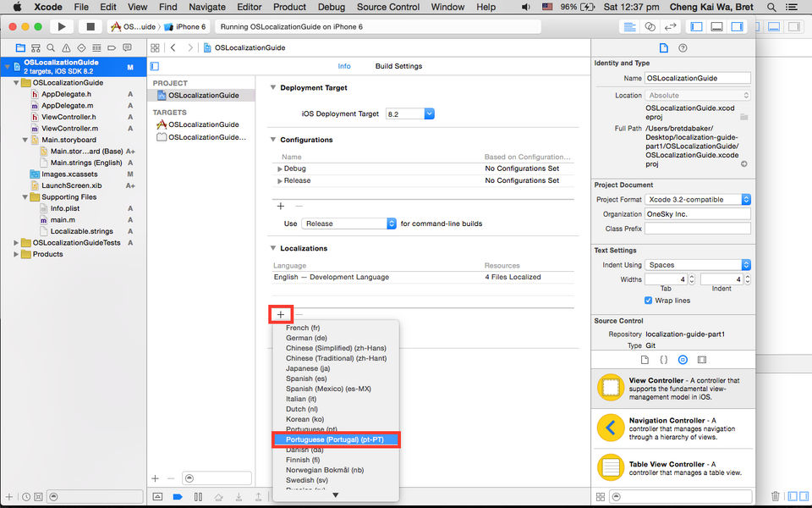Viewport: 812px width, 508px height.
Task: Switch to the Assistant editor
Action: (x=650, y=26)
